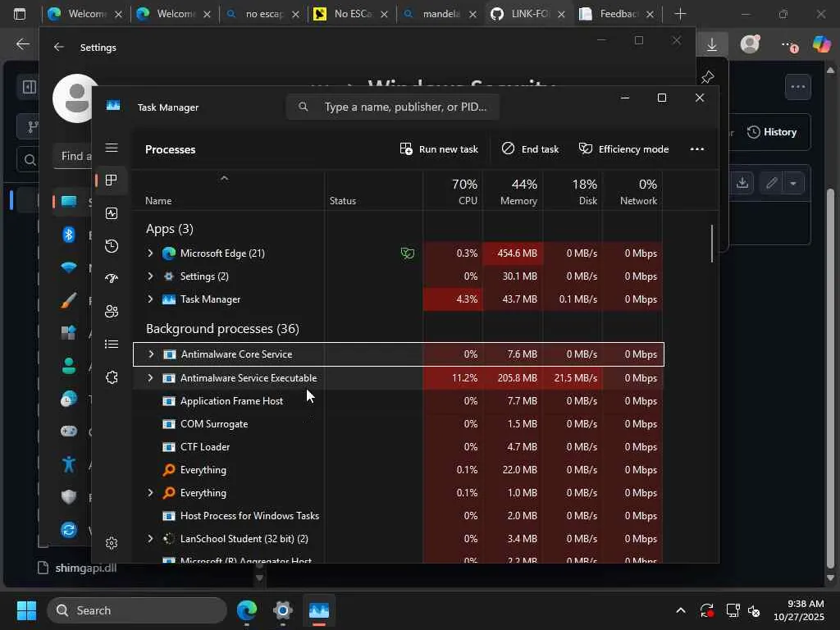Open Windows Start menu
The width and height of the screenshot is (840, 630).
coord(26,610)
